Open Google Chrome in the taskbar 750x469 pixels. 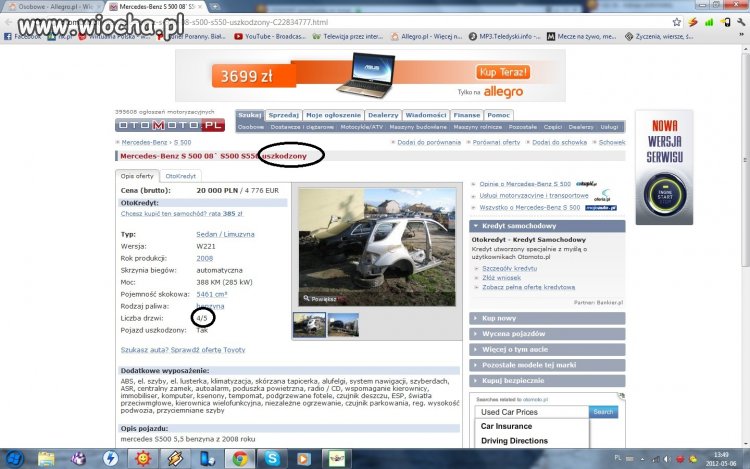pyautogui.click(x=240, y=459)
